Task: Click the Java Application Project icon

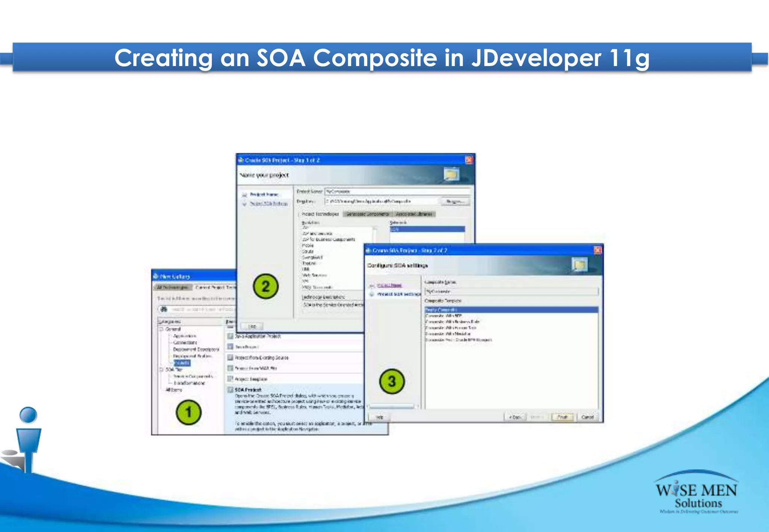Action: pyautogui.click(x=230, y=336)
